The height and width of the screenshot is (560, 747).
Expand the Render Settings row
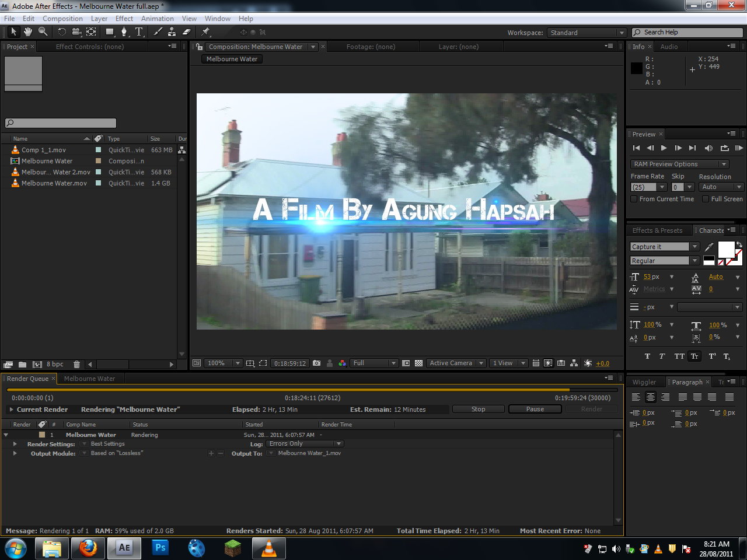click(15, 444)
